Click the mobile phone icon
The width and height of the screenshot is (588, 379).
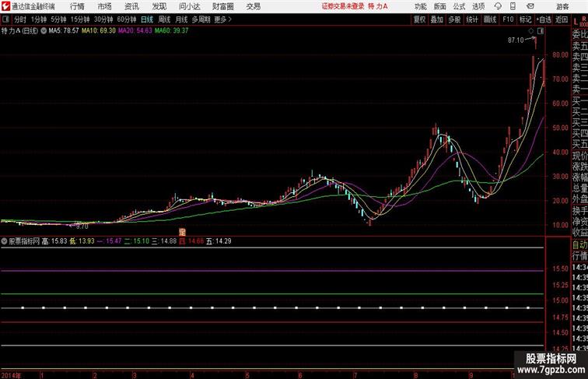513,6
